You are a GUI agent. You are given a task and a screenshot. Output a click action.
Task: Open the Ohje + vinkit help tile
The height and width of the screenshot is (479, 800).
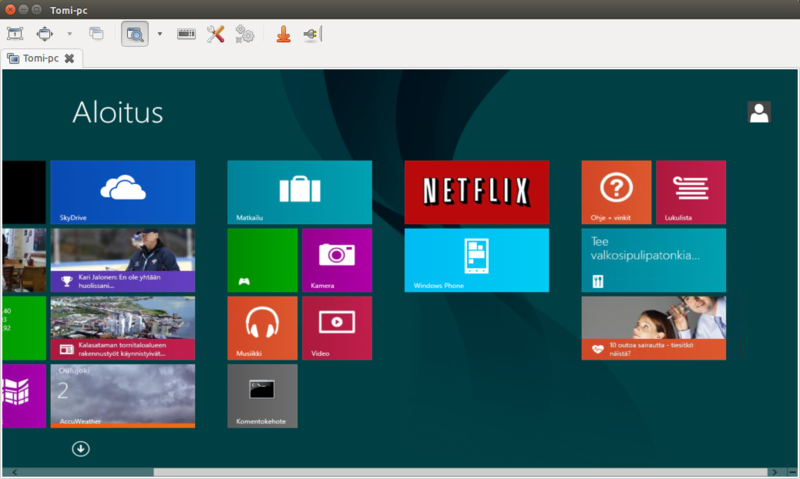[x=616, y=192]
